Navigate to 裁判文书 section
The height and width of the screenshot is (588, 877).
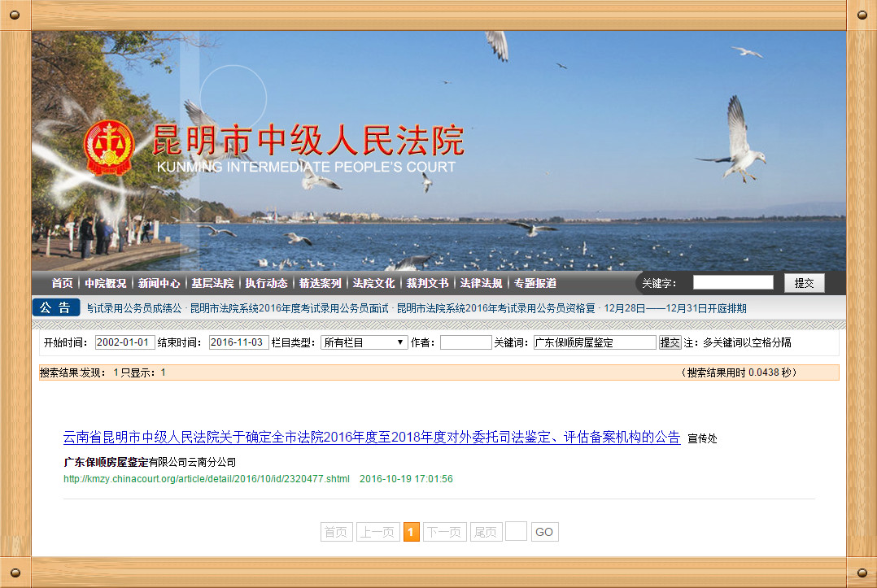427,283
